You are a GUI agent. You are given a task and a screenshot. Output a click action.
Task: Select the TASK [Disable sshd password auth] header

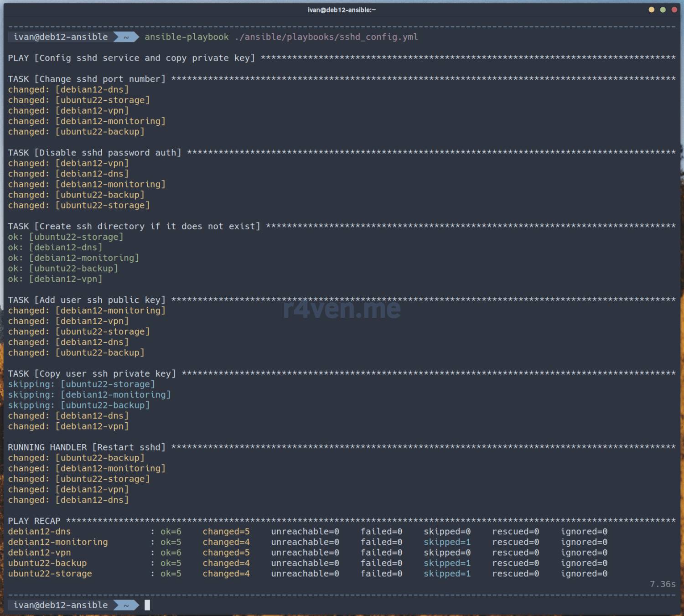point(94,153)
